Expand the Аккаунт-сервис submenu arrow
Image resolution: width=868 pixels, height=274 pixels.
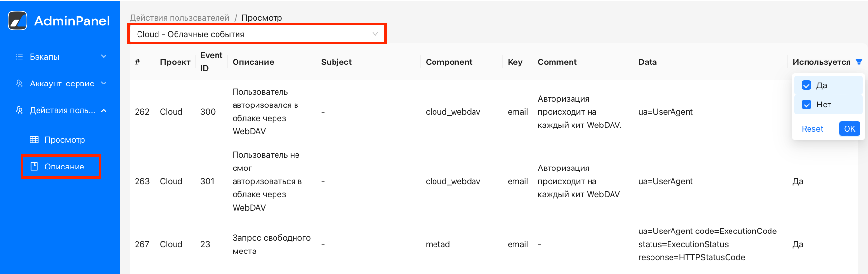click(104, 83)
